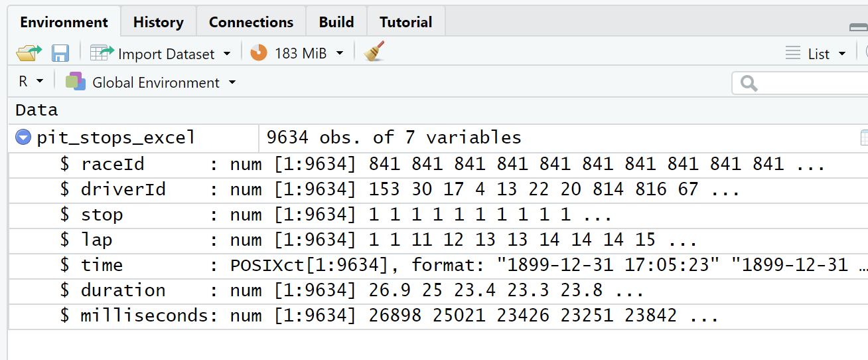Click the pit_stops_excel object name
This screenshot has height=360, width=868.
coord(116,137)
